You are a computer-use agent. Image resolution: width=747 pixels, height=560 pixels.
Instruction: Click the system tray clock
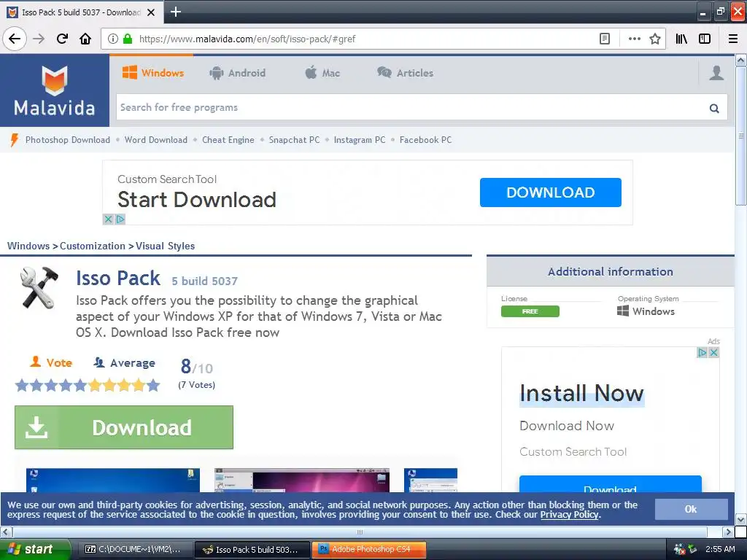[720, 549]
